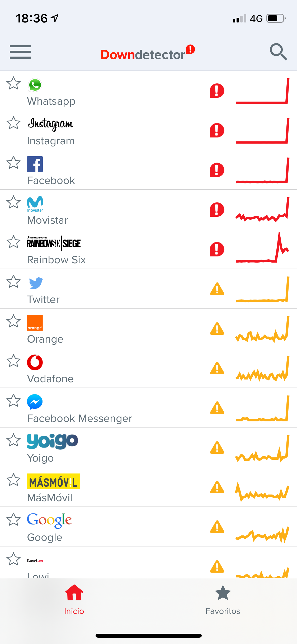This screenshot has width=297, height=644.
Task: Open the Rainbow Six report graph
Action: pyautogui.click(x=262, y=249)
